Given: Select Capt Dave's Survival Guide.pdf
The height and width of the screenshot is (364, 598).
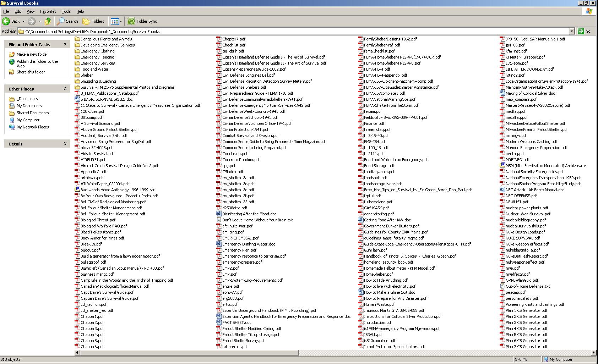Looking at the screenshot, I should coord(107,292).
